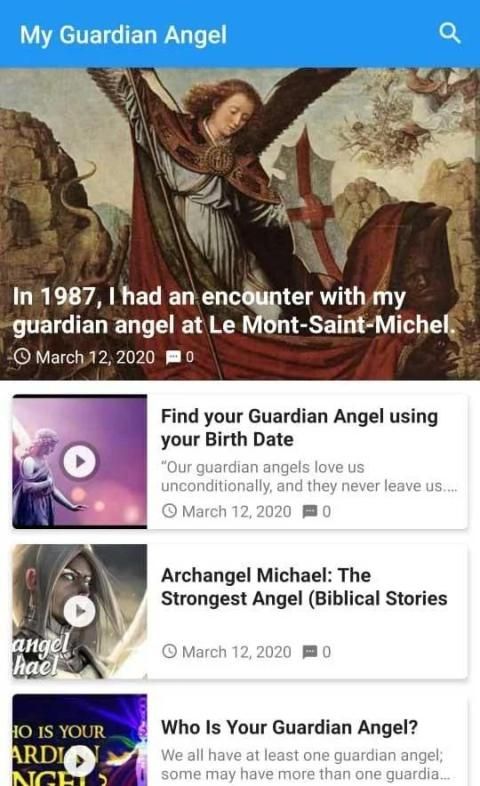The height and width of the screenshot is (786, 480).
Task: Click the clock icon under the Birth Date article
Action: tap(169, 511)
